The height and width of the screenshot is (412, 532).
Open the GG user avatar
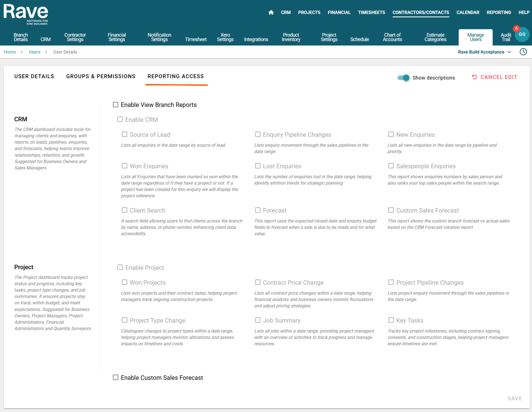click(x=522, y=35)
